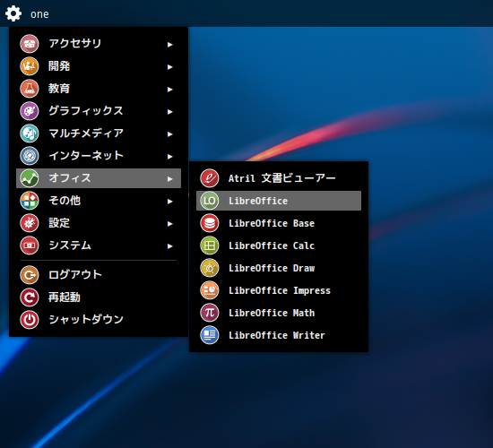Click the LibreOffice Math pi icon

pos(210,313)
